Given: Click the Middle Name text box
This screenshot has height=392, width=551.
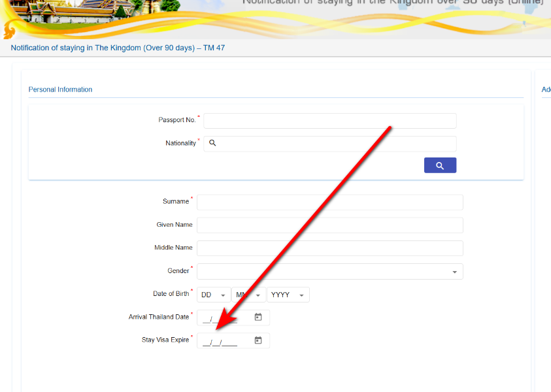Looking at the screenshot, I should (329, 248).
